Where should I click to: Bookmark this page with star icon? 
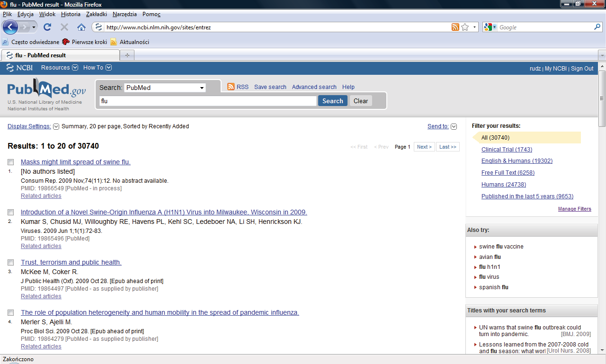[465, 27]
